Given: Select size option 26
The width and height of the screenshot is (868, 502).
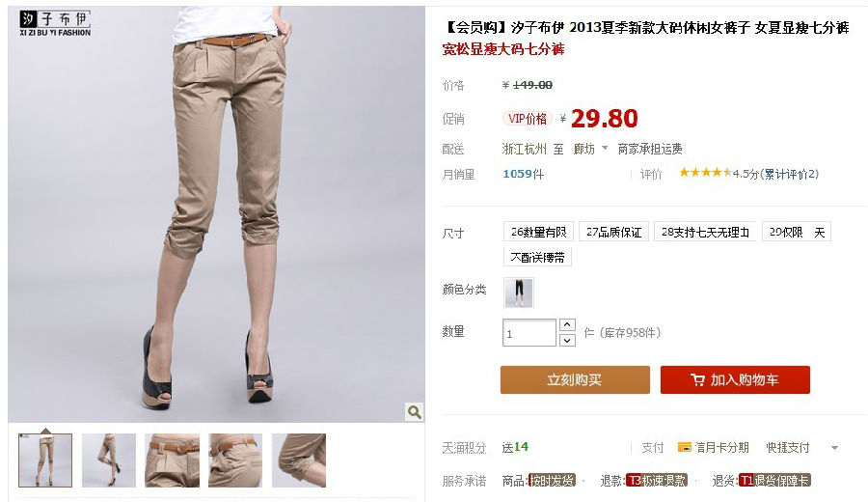Looking at the screenshot, I should (x=538, y=232).
